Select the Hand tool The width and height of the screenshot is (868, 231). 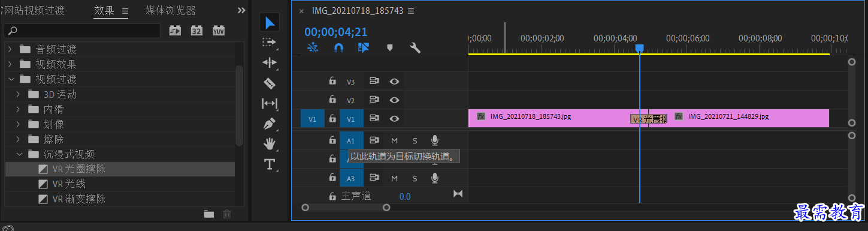pyautogui.click(x=270, y=143)
